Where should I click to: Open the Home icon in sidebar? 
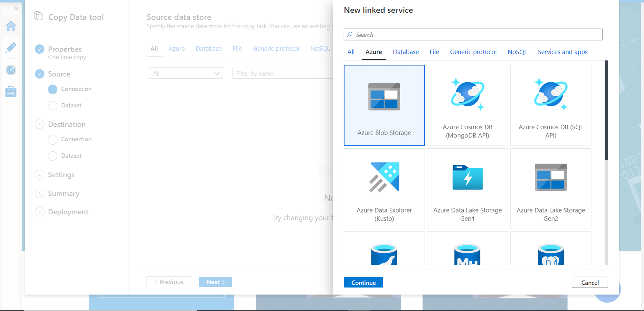point(11,26)
